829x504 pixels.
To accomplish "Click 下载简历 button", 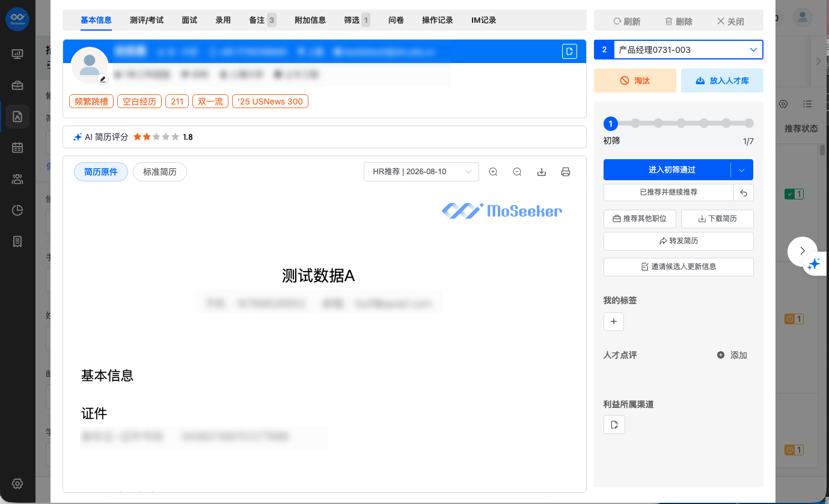I will [717, 219].
